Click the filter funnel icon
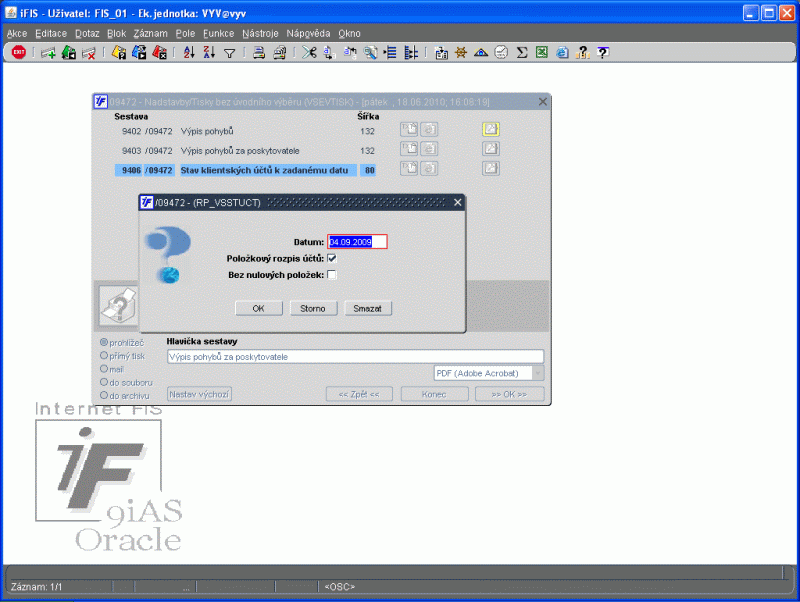This screenshot has width=800, height=602. [230, 53]
